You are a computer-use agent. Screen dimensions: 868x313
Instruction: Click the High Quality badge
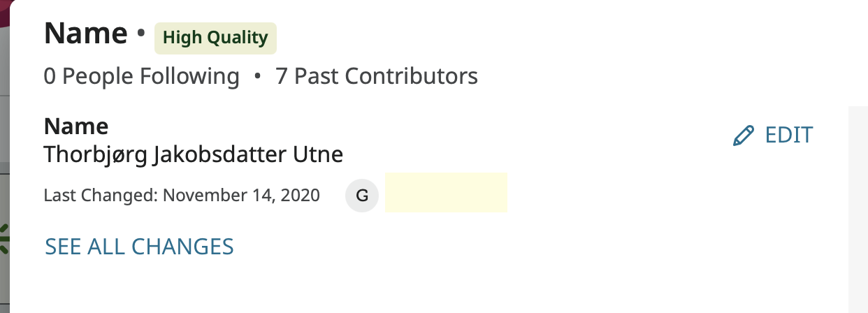click(215, 38)
